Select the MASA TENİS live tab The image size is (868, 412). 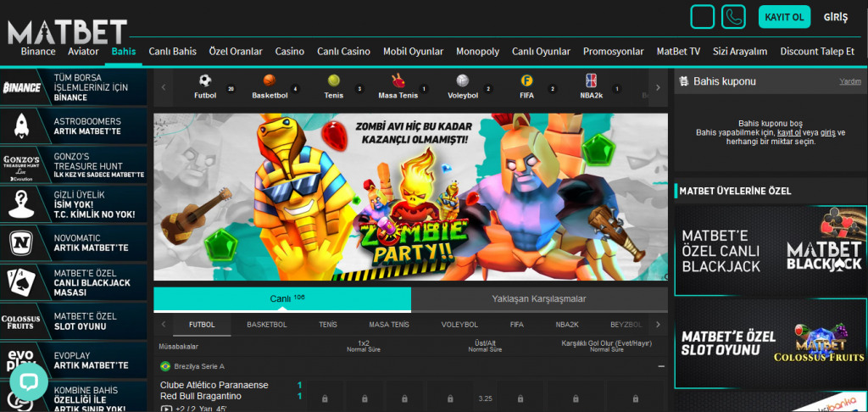(x=388, y=325)
